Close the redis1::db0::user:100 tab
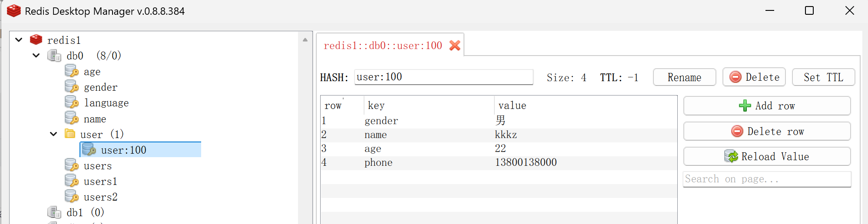The image size is (868, 224). pos(455,45)
